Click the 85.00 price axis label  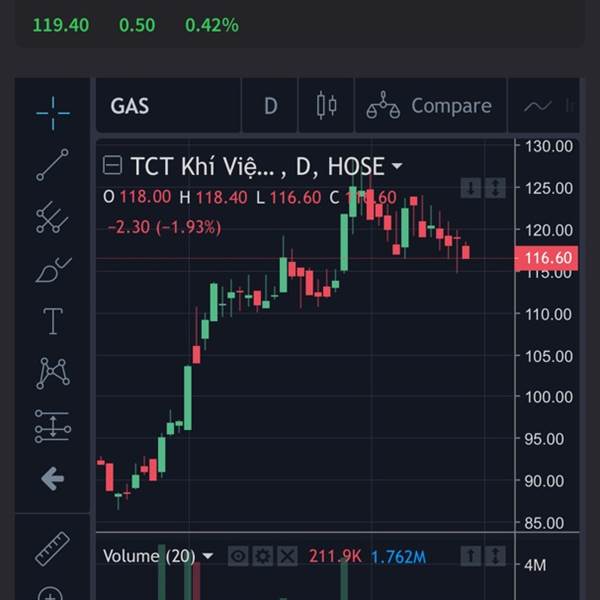click(544, 523)
